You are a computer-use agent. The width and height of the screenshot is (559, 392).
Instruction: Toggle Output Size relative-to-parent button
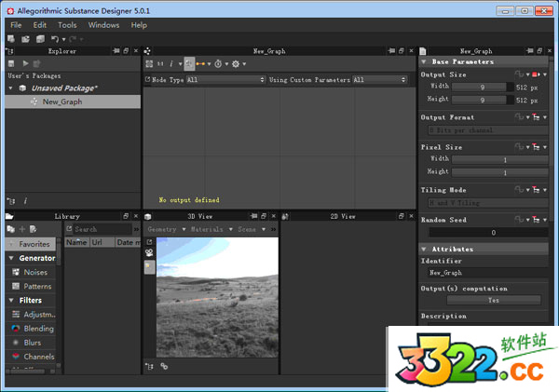pos(536,74)
